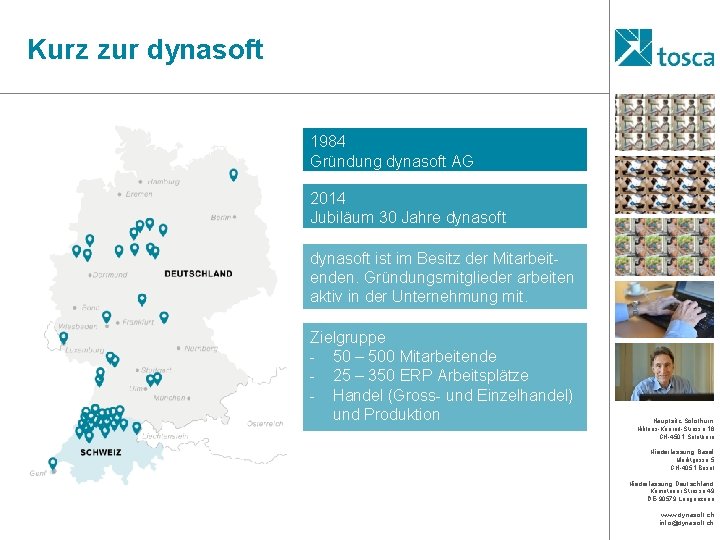Click the 'Handel (Gross- und Einzelhandel)' line

tap(453, 395)
